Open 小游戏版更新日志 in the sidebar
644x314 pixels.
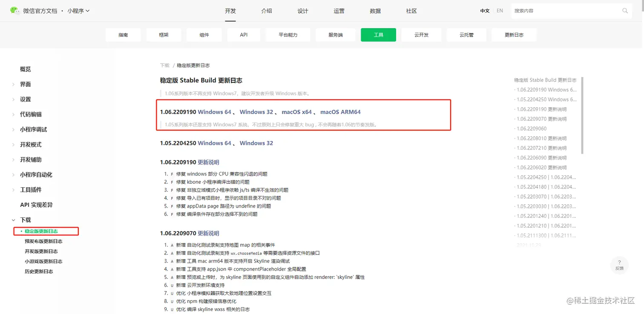[x=43, y=261]
